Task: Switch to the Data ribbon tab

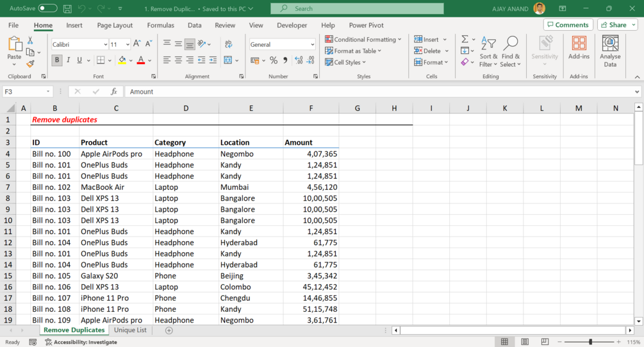Action: [194, 25]
